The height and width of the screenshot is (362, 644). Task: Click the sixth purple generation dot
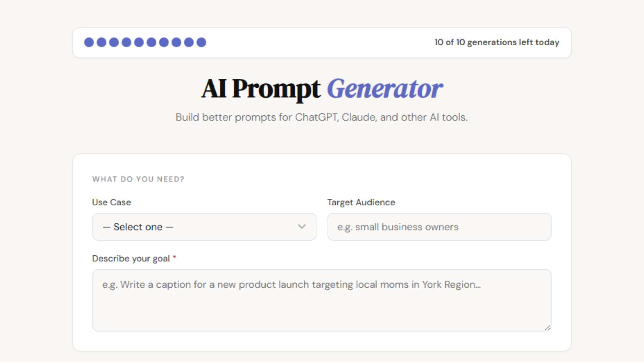point(151,42)
